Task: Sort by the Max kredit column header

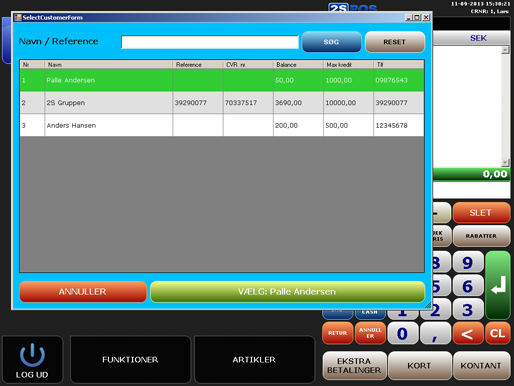Action: click(x=348, y=64)
